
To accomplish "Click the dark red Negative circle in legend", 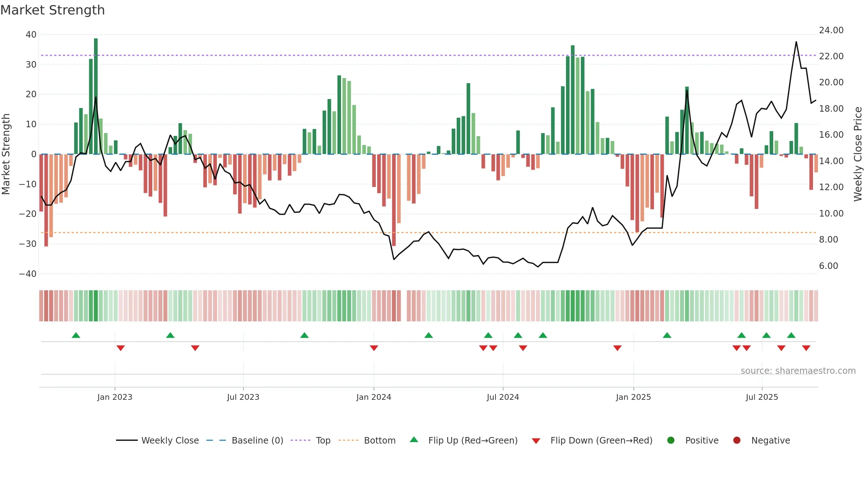I will point(737,440).
